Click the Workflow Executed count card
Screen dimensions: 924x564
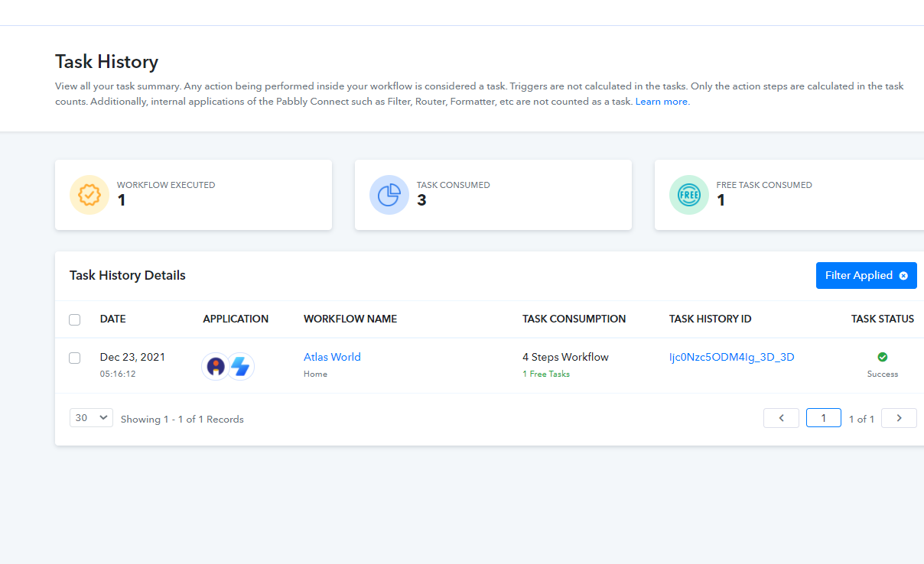pyautogui.click(x=194, y=195)
